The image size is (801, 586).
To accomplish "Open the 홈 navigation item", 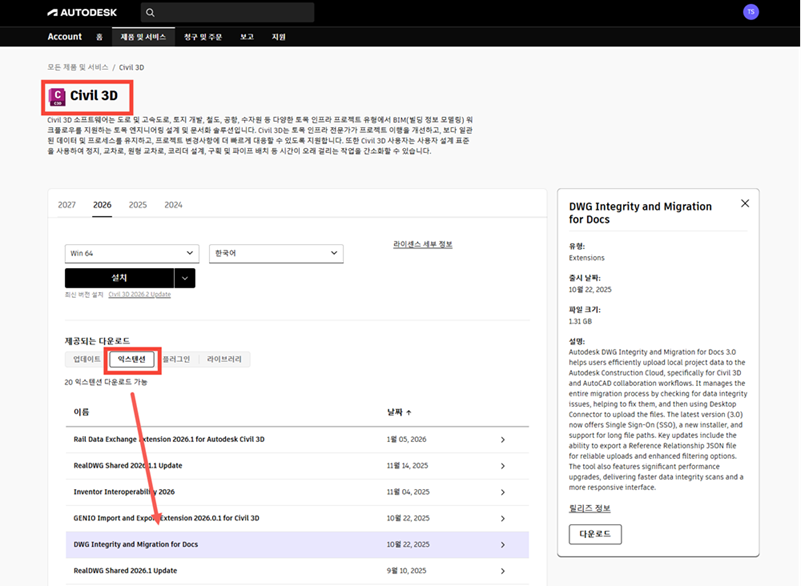I will point(99,37).
